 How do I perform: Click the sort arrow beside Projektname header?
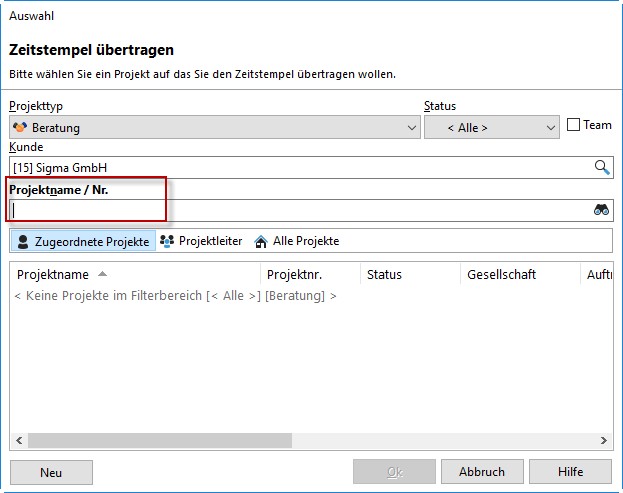[x=103, y=274]
